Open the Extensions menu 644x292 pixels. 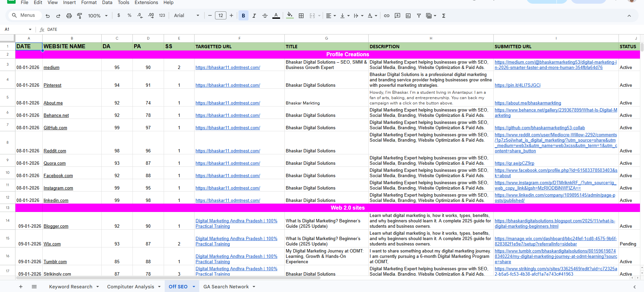click(146, 2)
